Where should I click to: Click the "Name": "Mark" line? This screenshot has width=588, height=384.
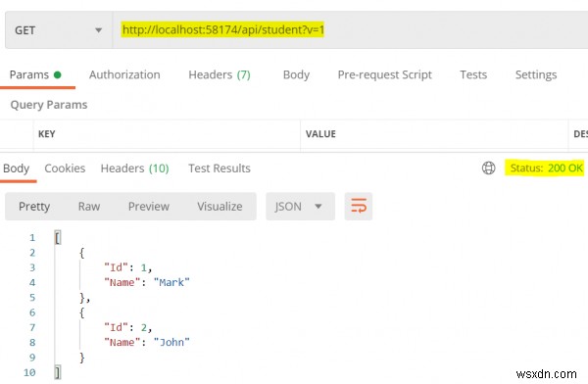click(x=147, y=282)
